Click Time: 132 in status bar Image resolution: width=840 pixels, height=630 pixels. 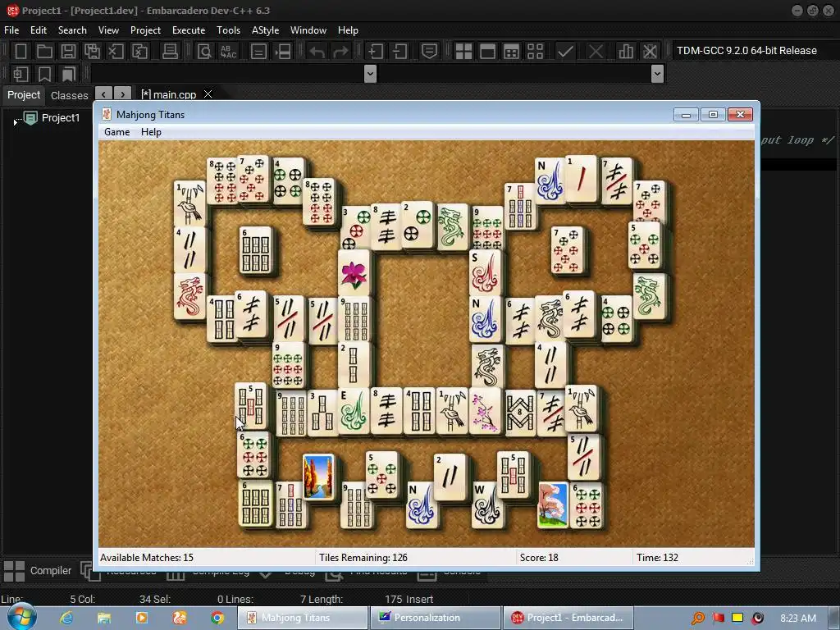(x=657, y=558)
